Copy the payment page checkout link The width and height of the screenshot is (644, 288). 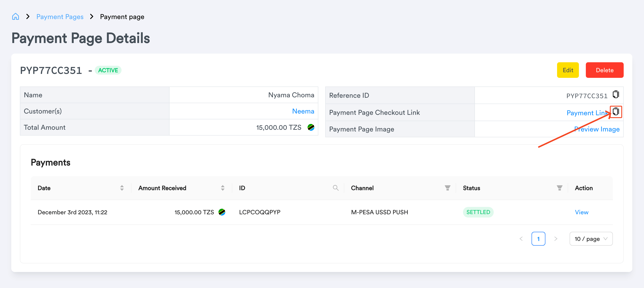[616, 111]
